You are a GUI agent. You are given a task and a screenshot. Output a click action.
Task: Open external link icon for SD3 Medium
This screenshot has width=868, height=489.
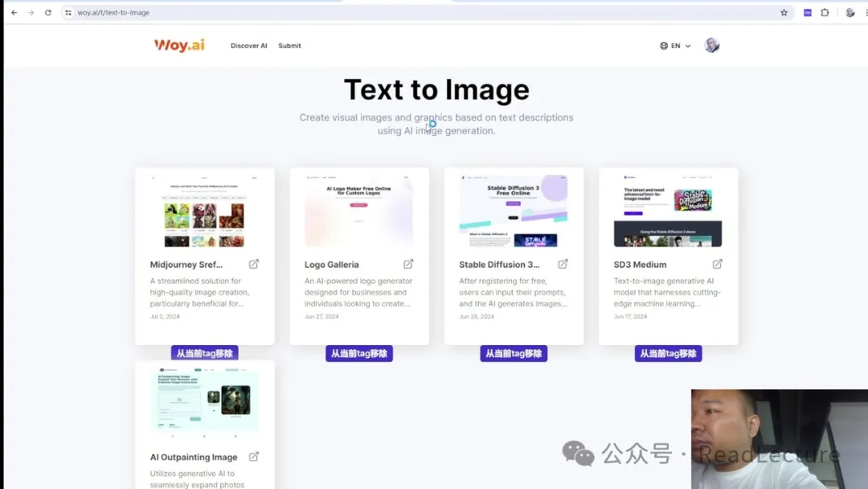pos(717,264)
